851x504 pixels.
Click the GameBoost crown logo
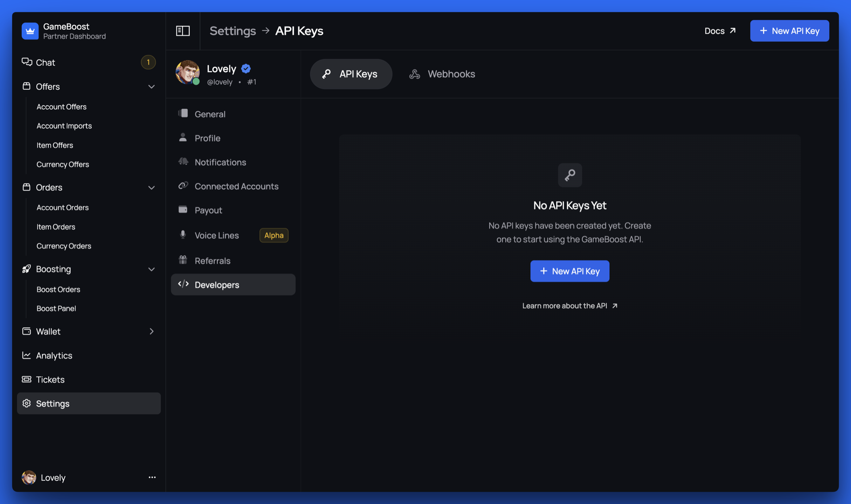tap(30, 31)
